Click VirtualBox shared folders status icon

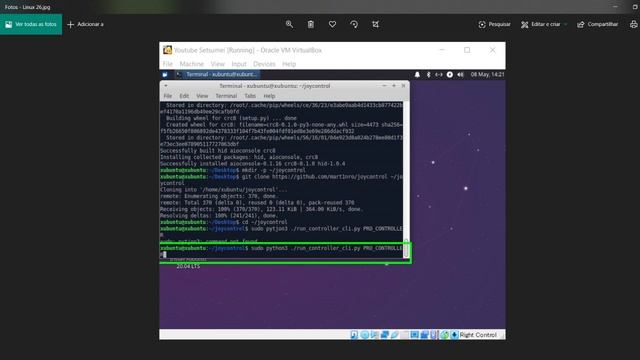(404, 335)
